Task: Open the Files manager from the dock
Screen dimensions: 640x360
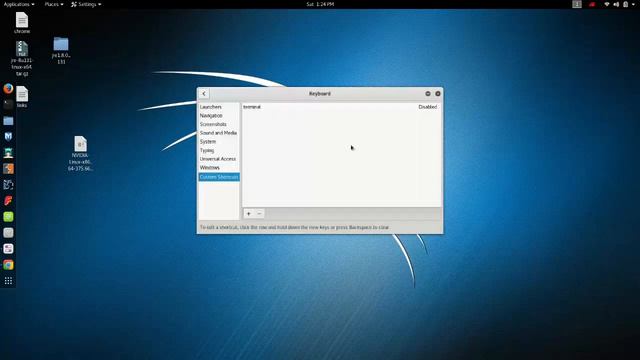Action: click(8, 121)
